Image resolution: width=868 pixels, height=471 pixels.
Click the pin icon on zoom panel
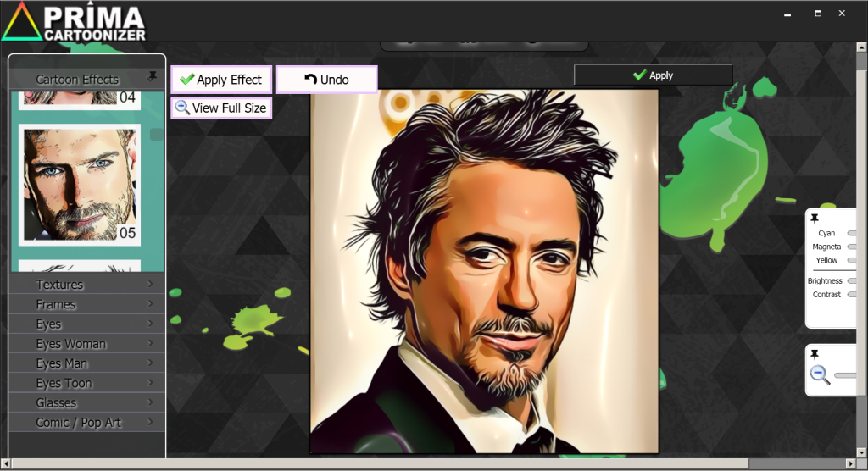(x=815, y=354)
